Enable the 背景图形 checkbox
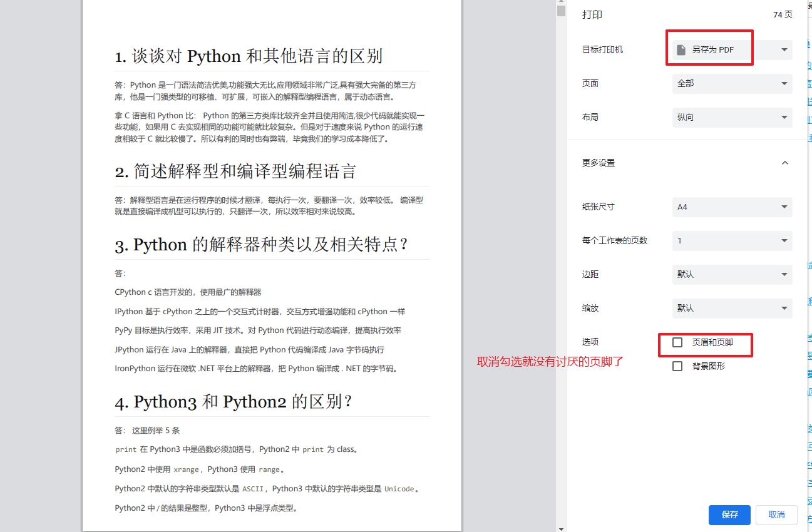 (x=677, y=366)
